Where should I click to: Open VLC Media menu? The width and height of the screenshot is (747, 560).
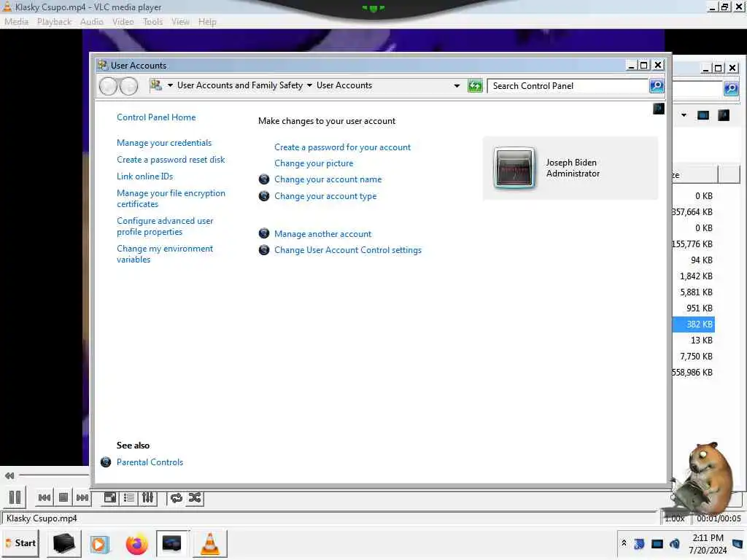pyautogui.click(x=16, y=22)
